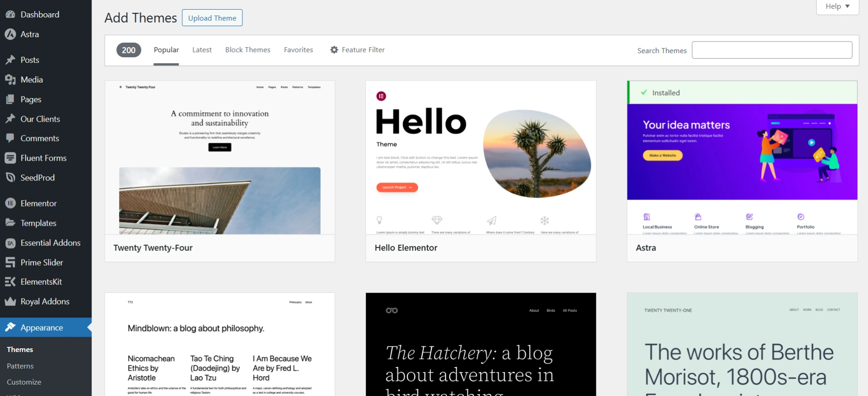
Task: Click the Media library icon
Action: 10,80
